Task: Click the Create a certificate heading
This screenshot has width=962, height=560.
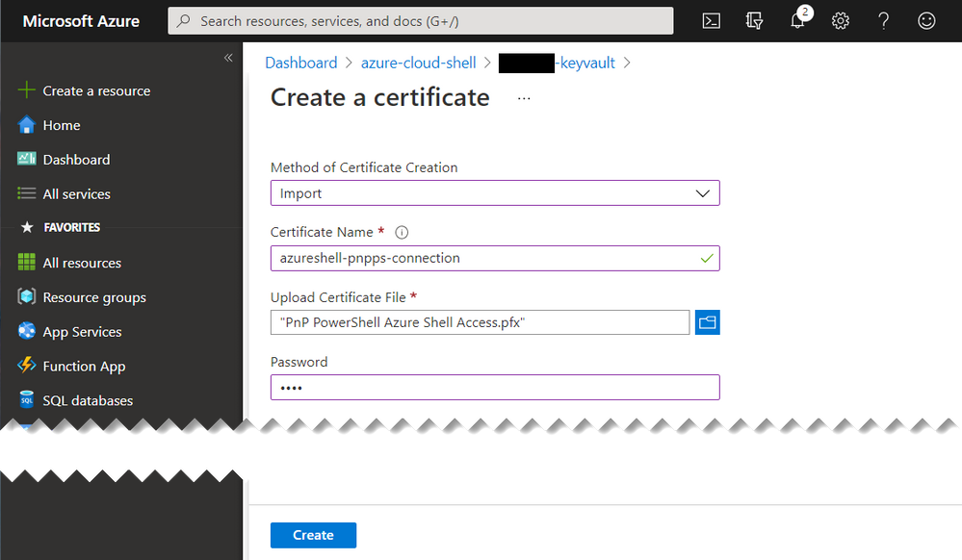Action: point(380,97)
